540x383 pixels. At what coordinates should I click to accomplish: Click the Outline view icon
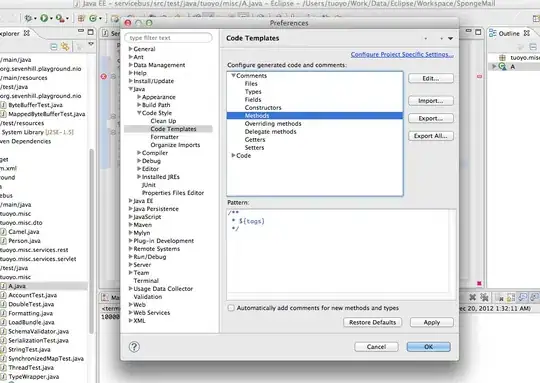point(492,33)
